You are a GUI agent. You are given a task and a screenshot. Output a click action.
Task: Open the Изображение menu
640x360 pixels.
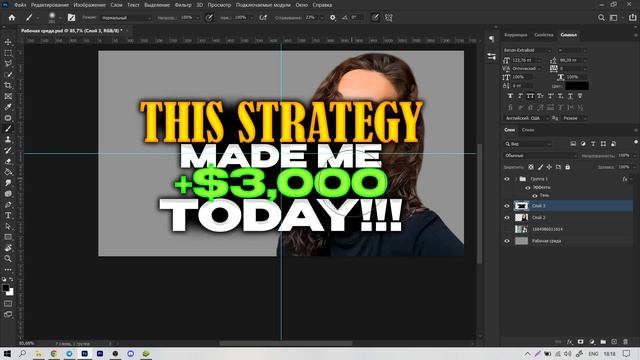coord(89,5)
